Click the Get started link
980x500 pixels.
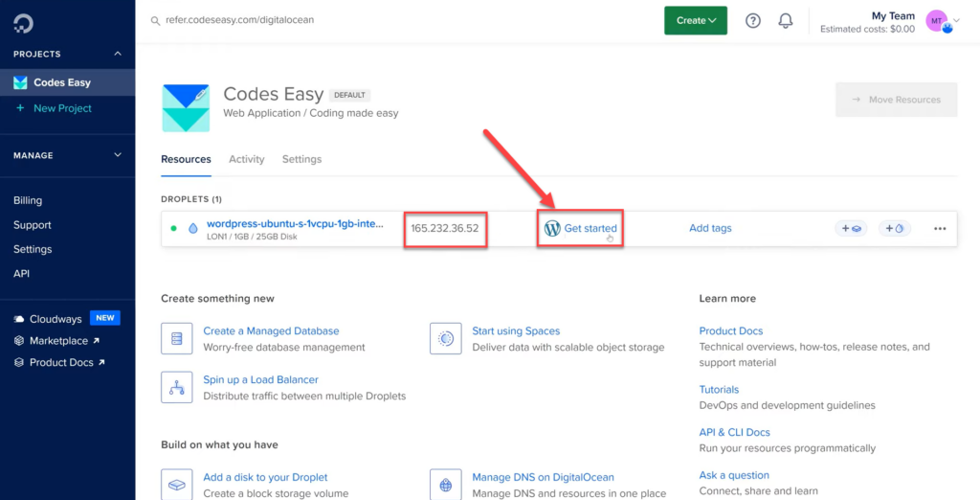[590, 228]
